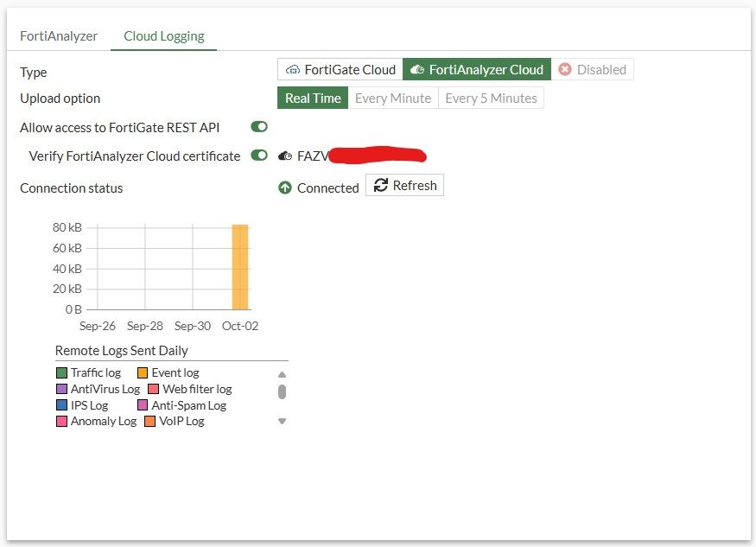Click the IPS Log legend label
The height and width of the screenshot is (547, 756).
(x=89, y=405)
